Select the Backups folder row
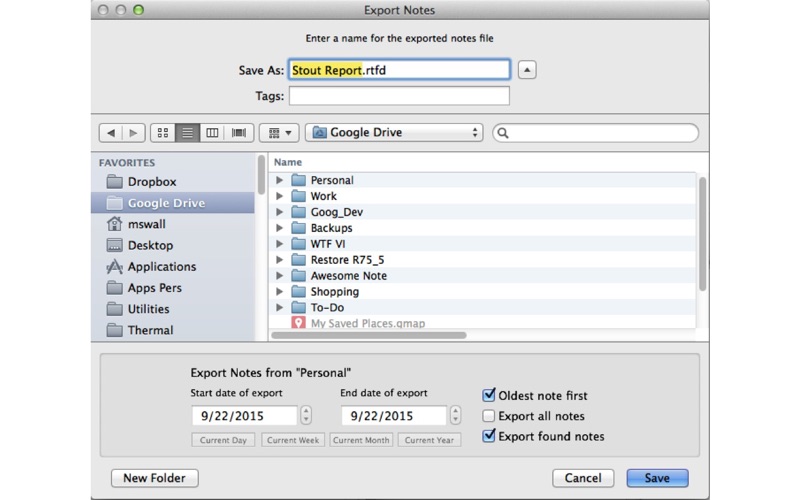 [x=482, y=228]
